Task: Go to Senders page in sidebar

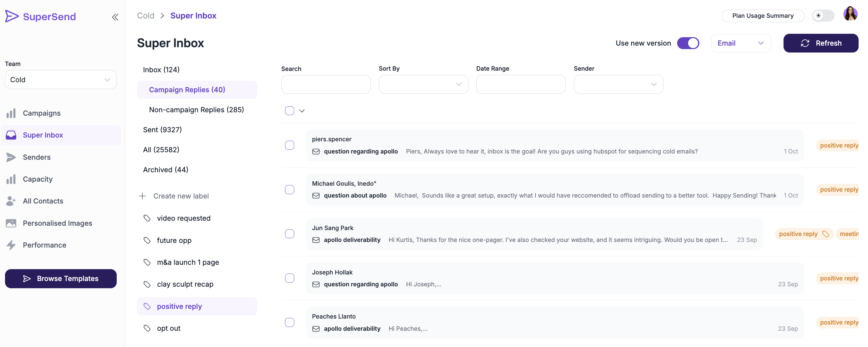Action: tap(36, 157)
